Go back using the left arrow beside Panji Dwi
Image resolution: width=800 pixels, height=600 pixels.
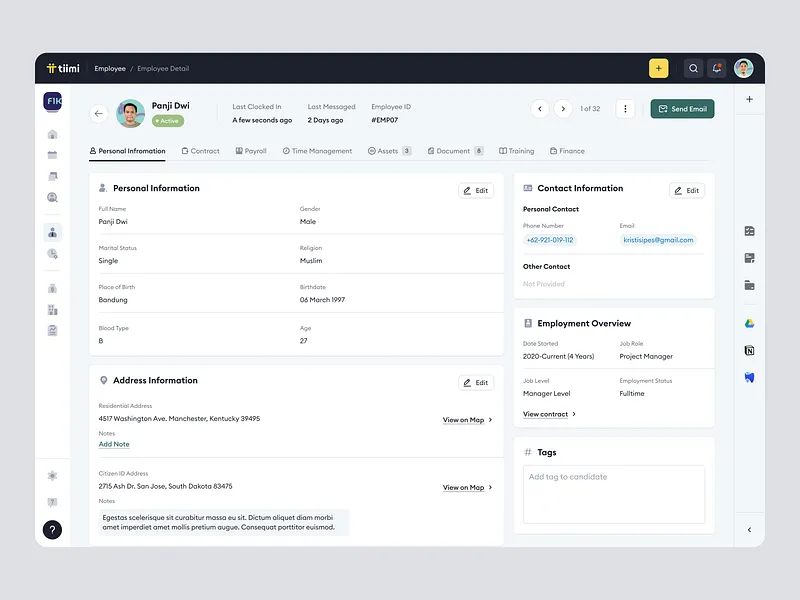point(99,113)
